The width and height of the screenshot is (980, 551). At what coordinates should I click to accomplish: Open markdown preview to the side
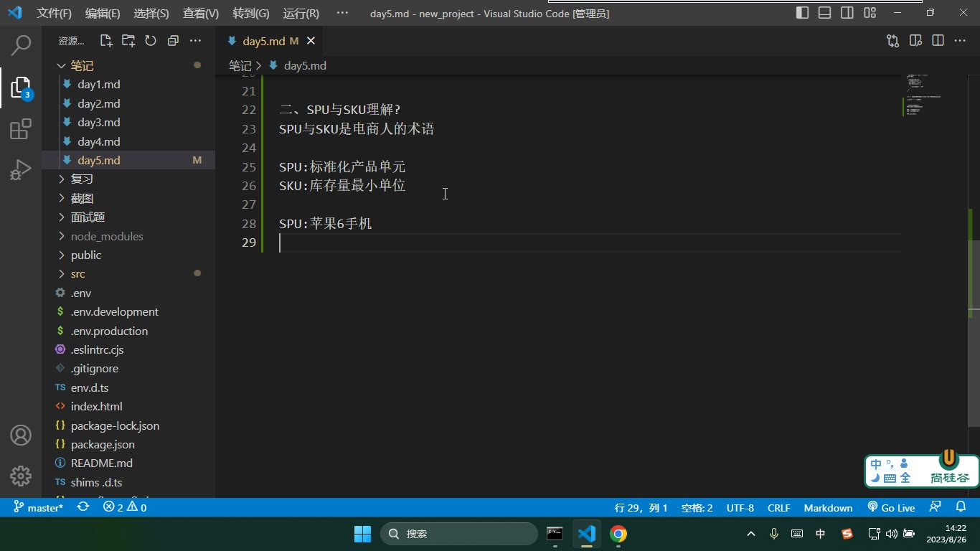pos(915,41)
